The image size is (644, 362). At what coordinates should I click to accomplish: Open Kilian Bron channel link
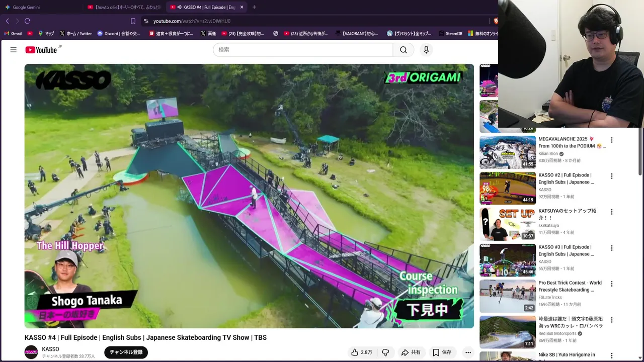548,154
